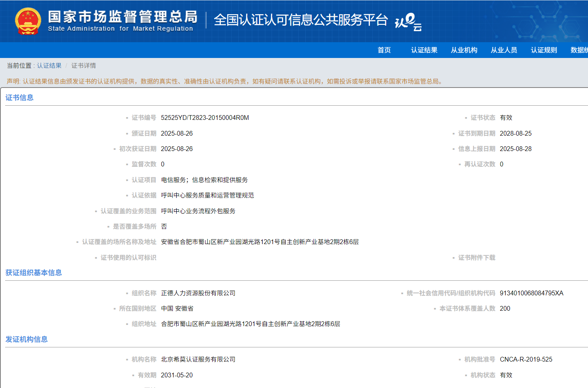Open the 从业机构 navigation menu
Image resolution: width=588 pixels, height=388 pixels.
coord(464,50)
